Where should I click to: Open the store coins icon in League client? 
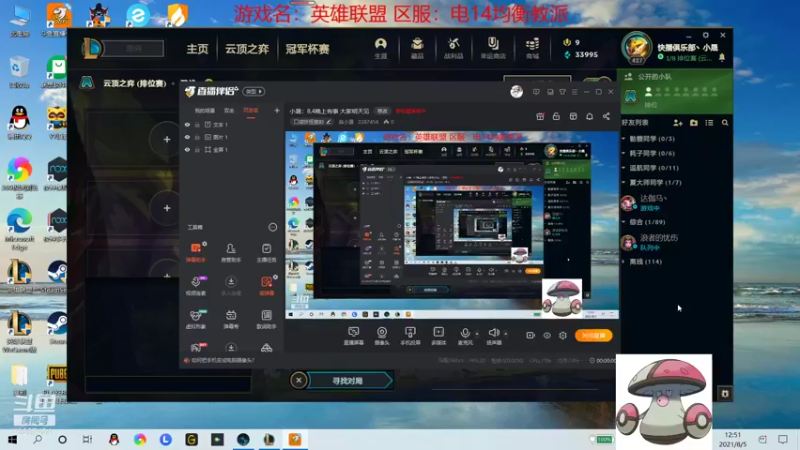point(532,48)
